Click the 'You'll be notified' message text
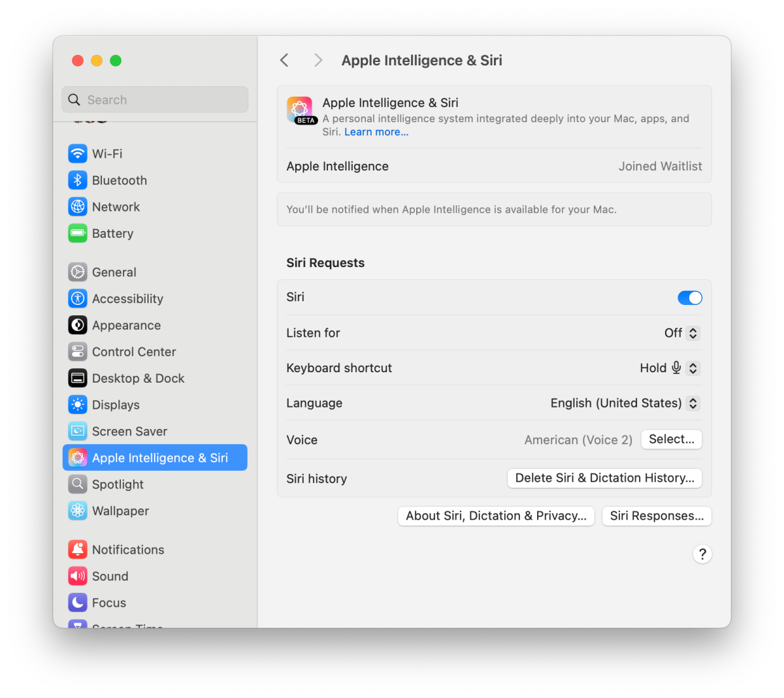784x698 pixels. click(x=451, y=210)
